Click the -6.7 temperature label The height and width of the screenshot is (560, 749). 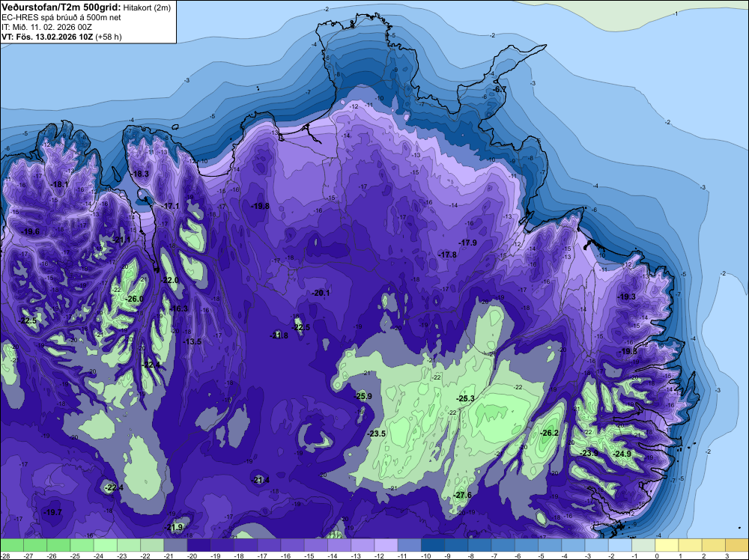click(499, 89)
